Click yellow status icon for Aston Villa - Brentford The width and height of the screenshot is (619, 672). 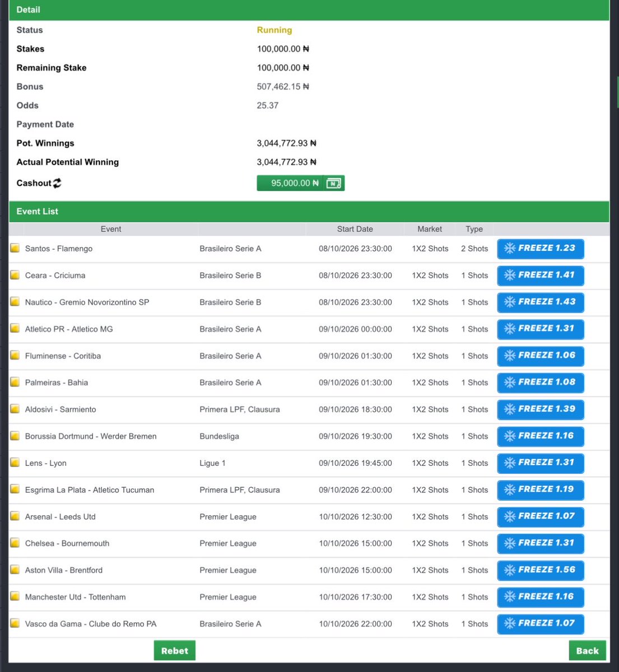click(x=15, y=570)
